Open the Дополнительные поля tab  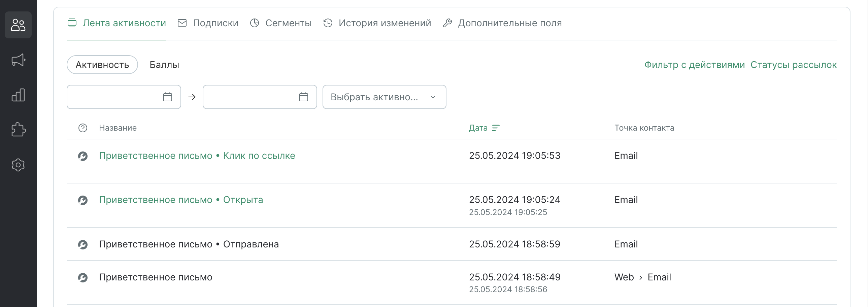[502, 23]
